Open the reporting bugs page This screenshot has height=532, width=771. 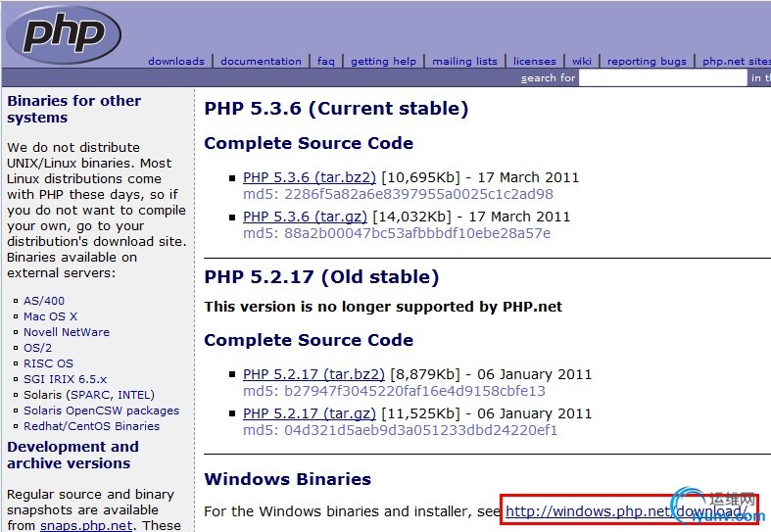[647, 62]
